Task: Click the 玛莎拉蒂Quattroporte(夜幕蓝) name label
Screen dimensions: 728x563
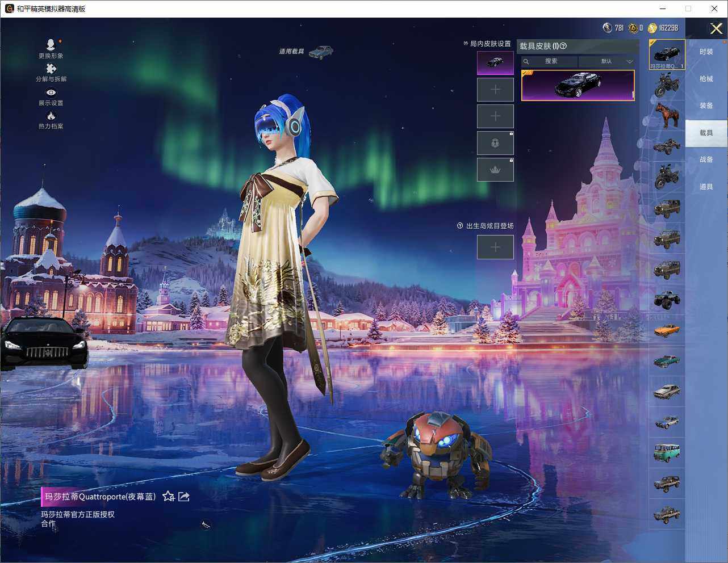Action: click(x=101, y=497)
